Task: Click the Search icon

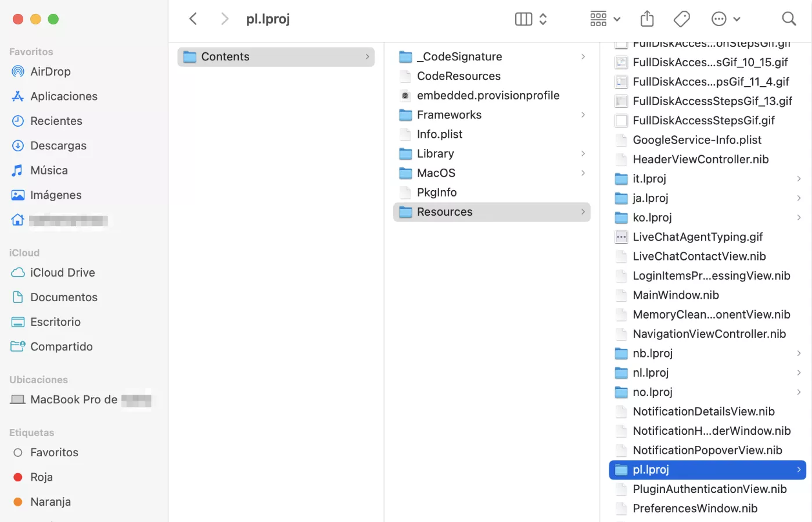Action: tap(789, 19)
